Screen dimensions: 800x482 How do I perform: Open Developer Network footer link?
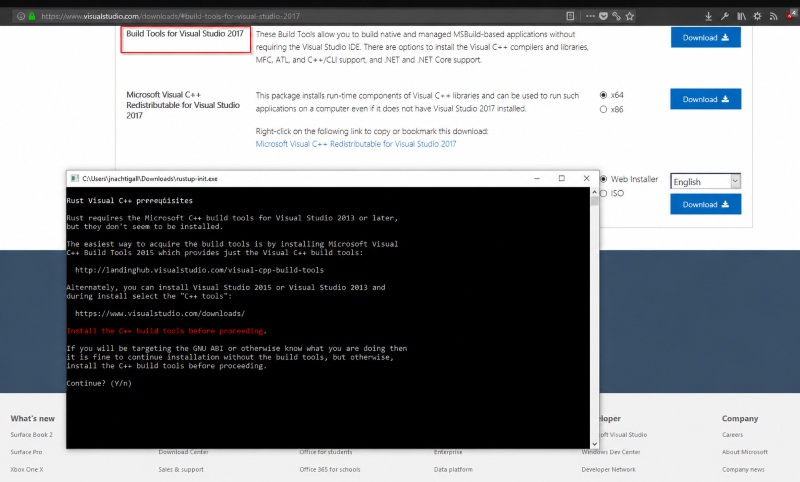point(609,469)
